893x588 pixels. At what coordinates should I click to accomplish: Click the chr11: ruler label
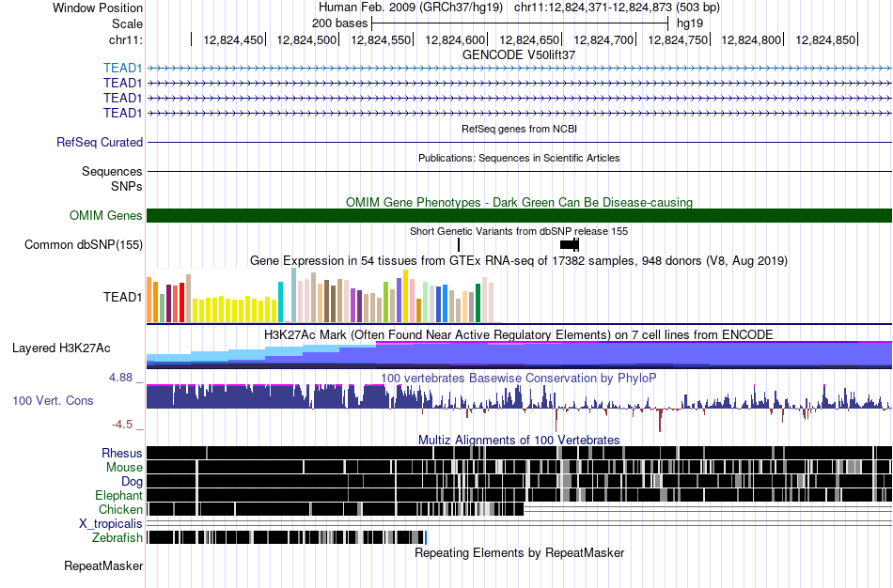[x=125, y=39]
